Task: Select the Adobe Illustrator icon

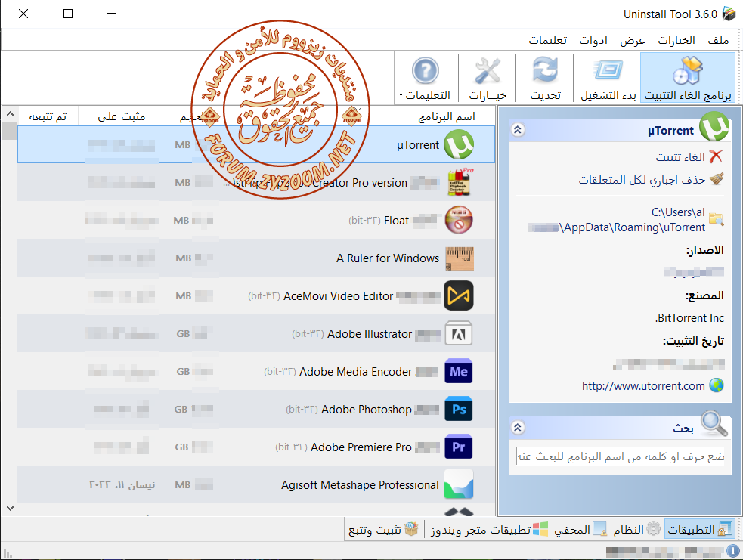Action: click(x=459, y=334)
